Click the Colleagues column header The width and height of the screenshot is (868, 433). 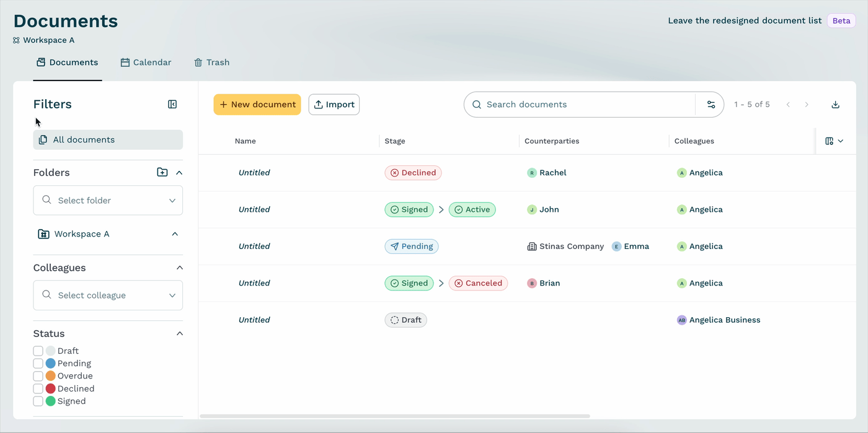pyautogui.click(x=694, y=141)
